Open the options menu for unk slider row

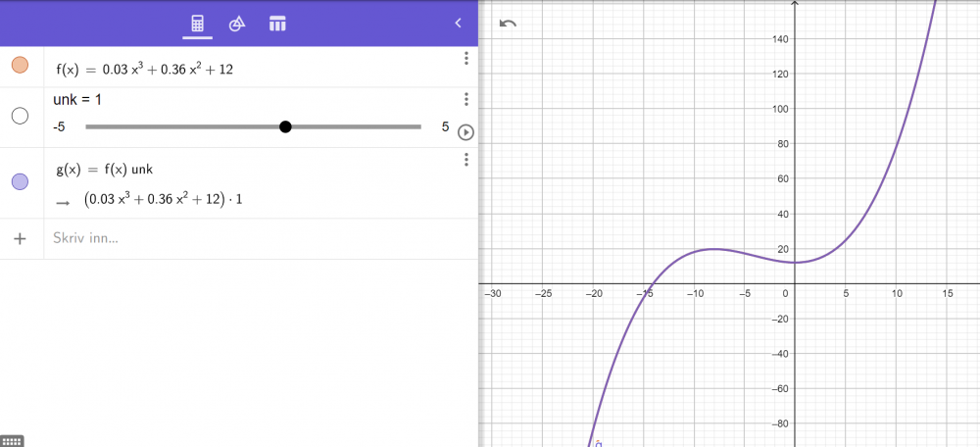pos(466,99)
